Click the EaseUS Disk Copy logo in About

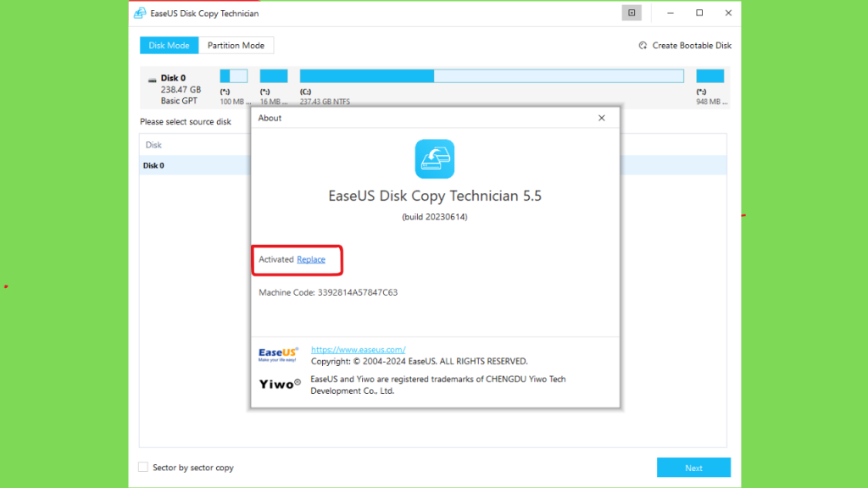tap(435, 158)
